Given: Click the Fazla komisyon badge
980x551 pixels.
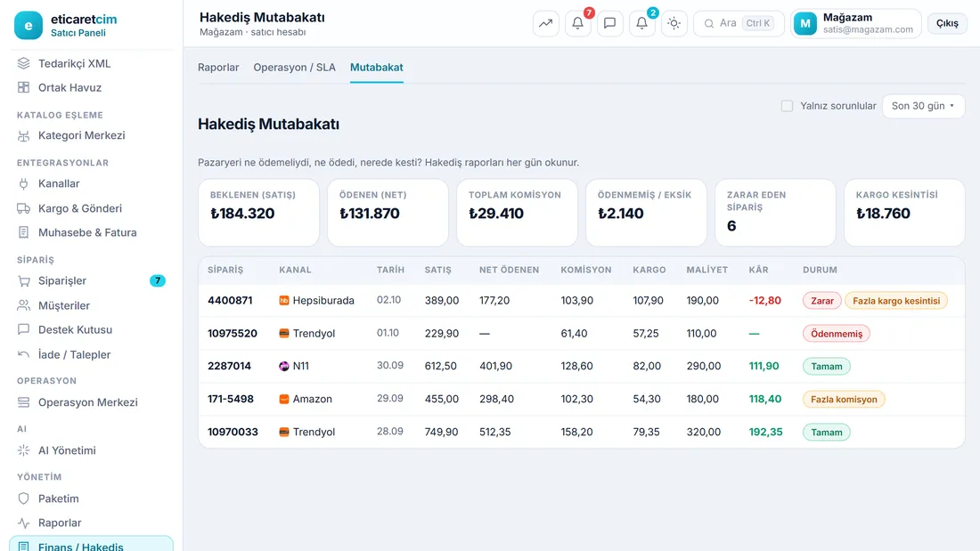Looking at the screenshot, I should point(844,399).
